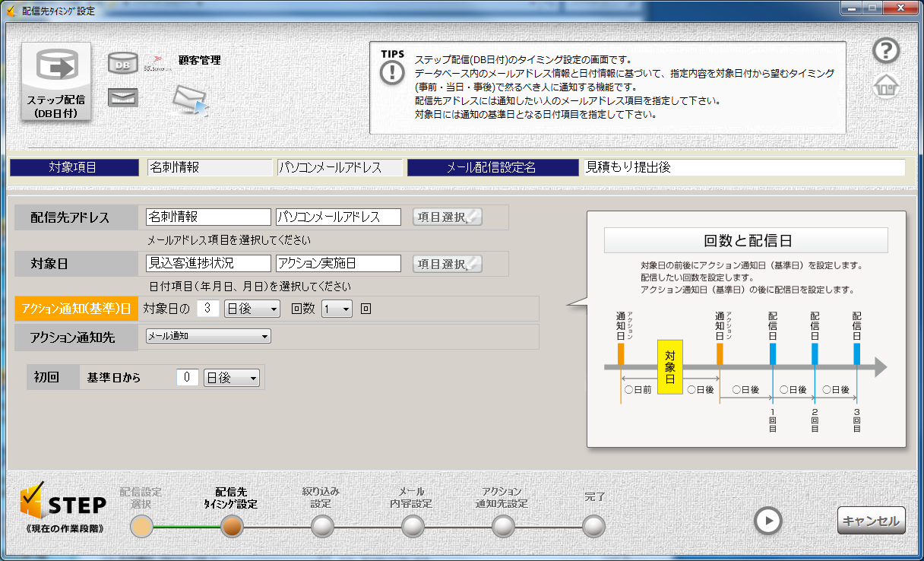The width and height of the screenshot is (924, 561).
Task: Click the アクション通知(基準)日 orange label
Action: point(76,309)
